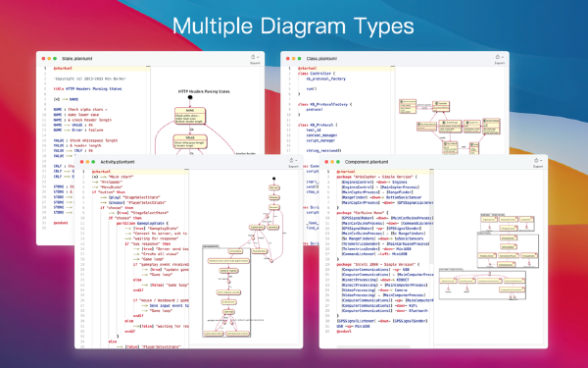The height and width of the screenshot is (368, 588).
Task: Click the 'class Controller {' line in Class editor
Action: point(317,74)
